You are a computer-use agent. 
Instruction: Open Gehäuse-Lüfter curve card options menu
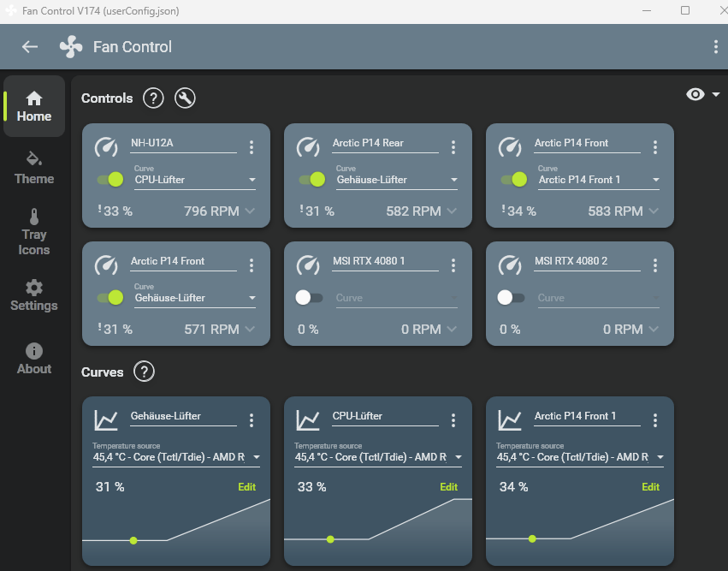tap(252, 420)
